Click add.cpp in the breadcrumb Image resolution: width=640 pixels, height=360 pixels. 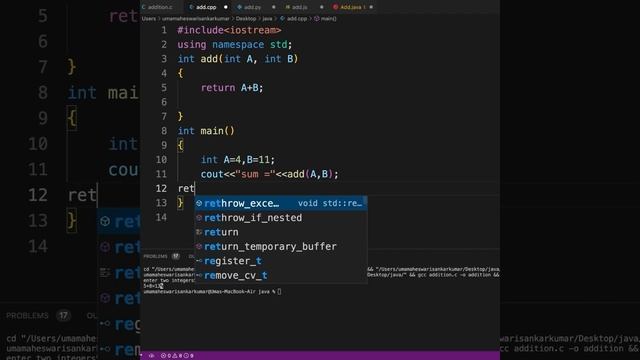[297, 18]
